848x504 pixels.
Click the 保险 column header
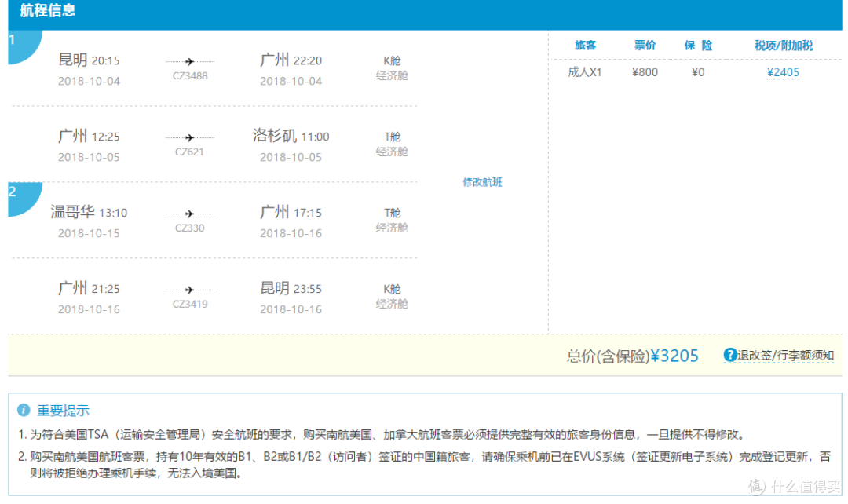tap(698, 46)
